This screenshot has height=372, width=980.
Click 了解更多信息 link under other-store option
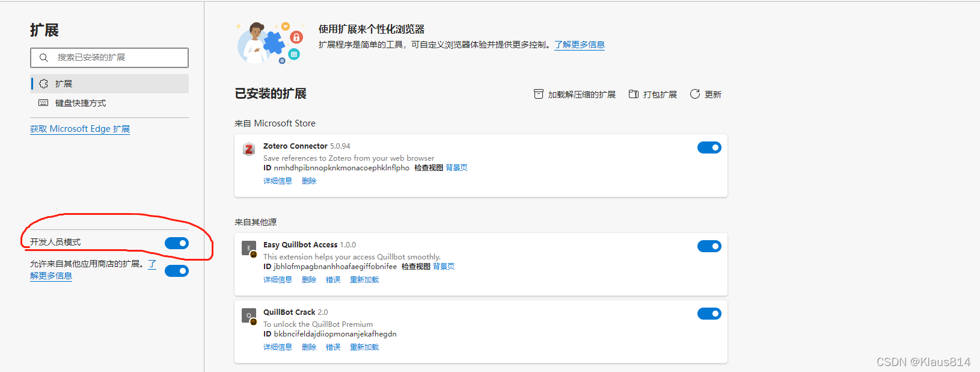pos(51,276)
